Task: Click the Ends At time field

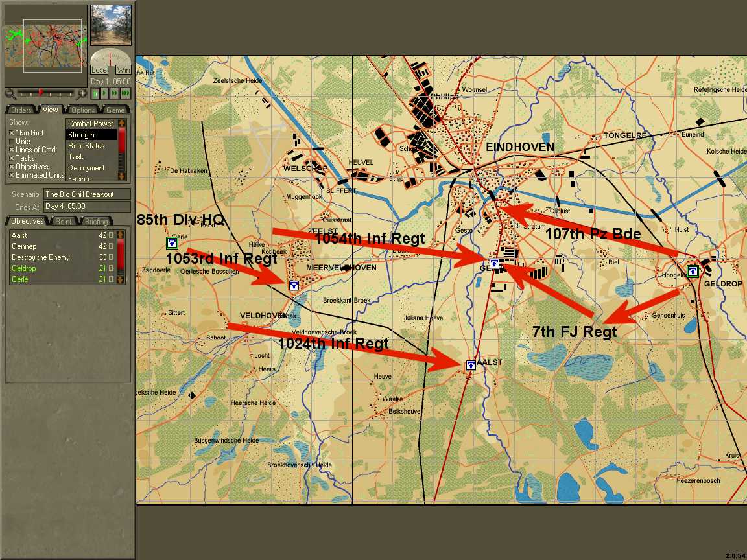Action: (87, 206)
